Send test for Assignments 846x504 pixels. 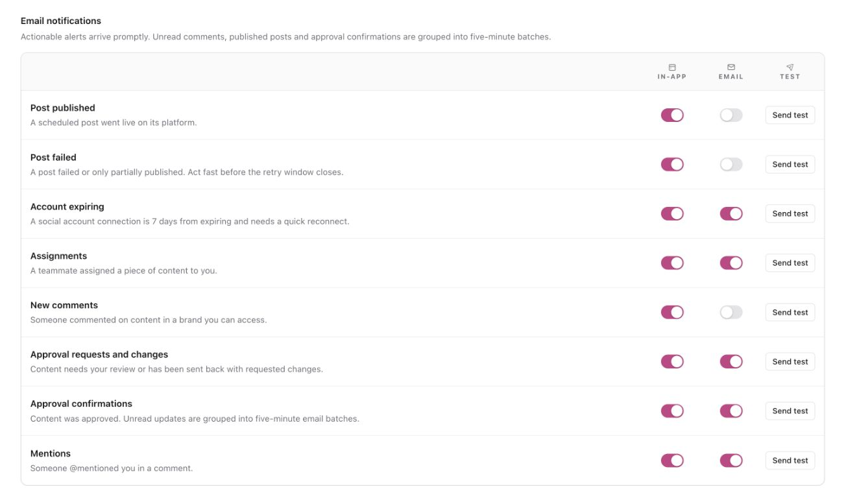coord(790,263)
